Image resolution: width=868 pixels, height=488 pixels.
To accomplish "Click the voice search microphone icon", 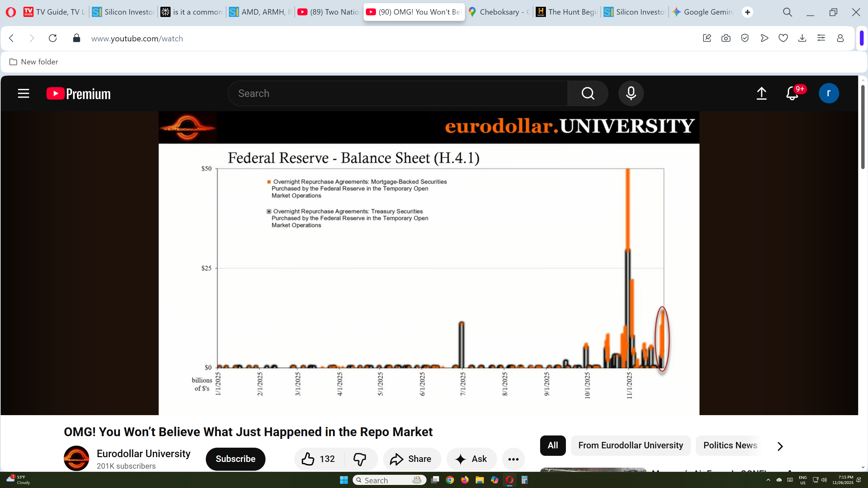I will pyautogui.click(x=631, y=93).
